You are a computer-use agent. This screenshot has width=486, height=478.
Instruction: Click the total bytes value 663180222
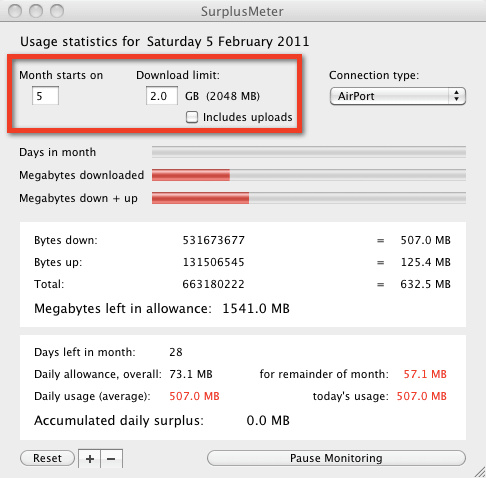(213, 284)
